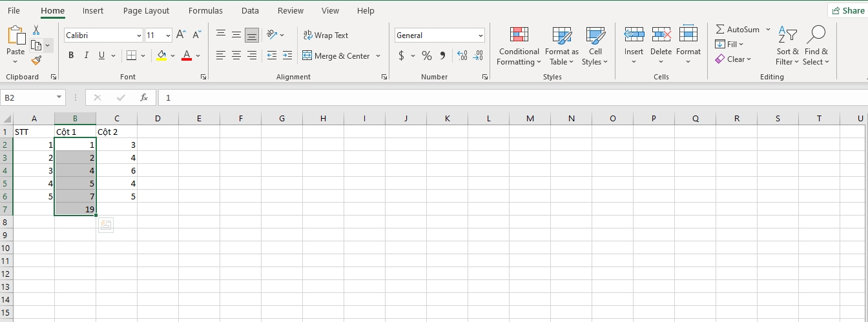Apply the yellow Fill Color bucket
The image size is (868, 322).
point(161,55)
